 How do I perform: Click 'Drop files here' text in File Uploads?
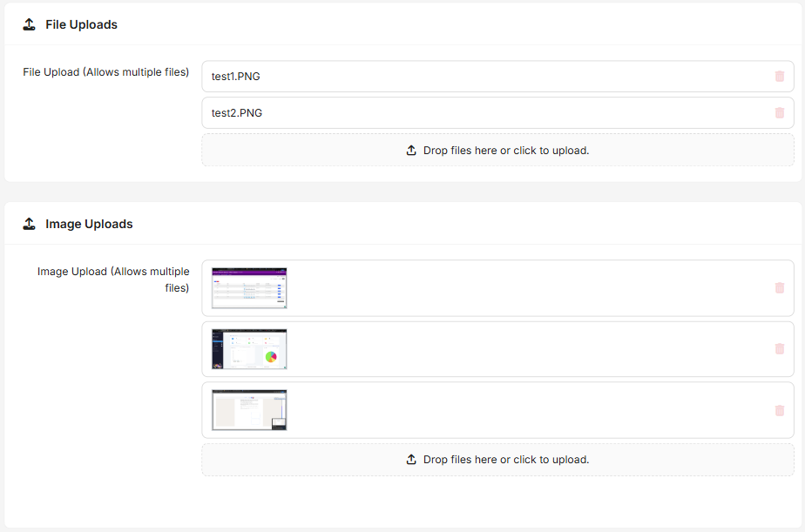(x=506, y=151)
